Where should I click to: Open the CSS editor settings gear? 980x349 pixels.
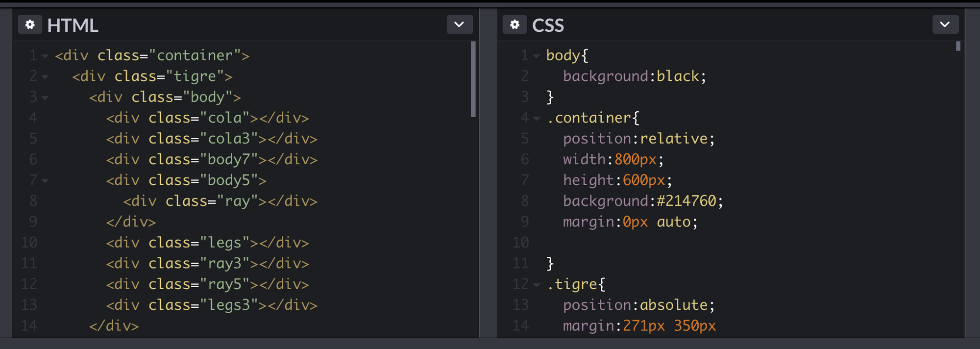click(x=514, y=25)
